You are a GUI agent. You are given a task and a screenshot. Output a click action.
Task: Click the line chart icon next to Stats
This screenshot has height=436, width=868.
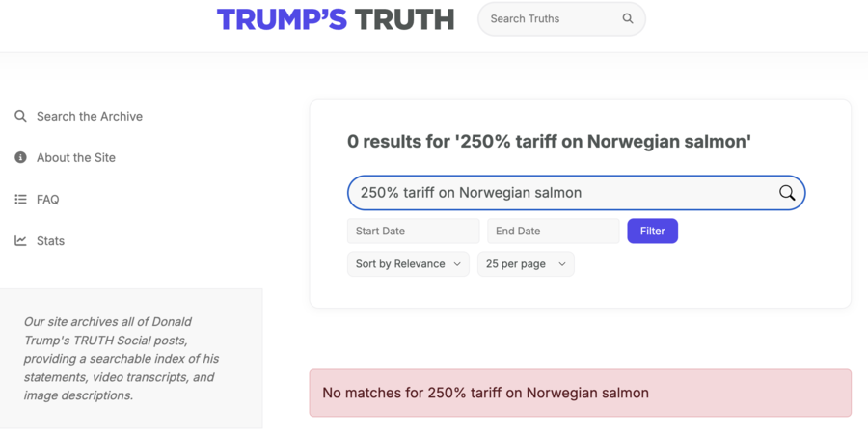click(x=20, y=241)
